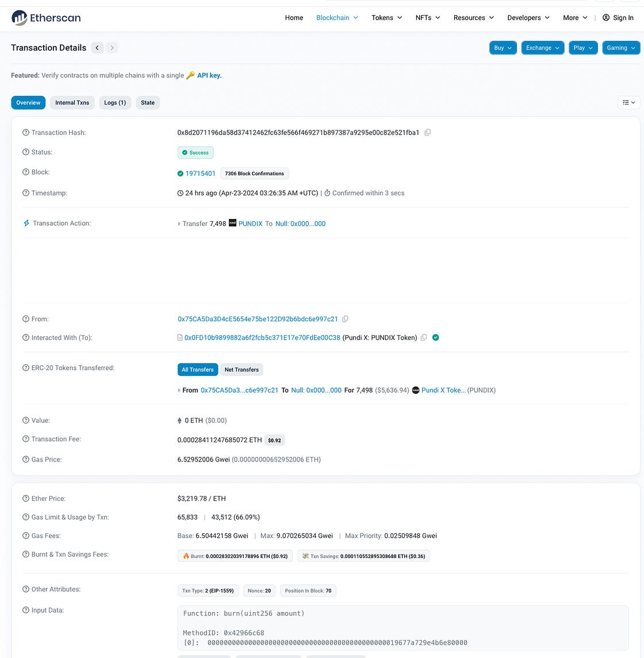
Task: Copy the Pundi X contract address
Action: (424, 338)
